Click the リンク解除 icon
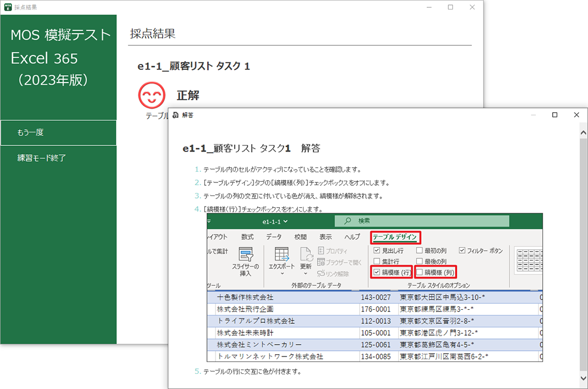Image resolution: width=588 pixels, height=389 pixels. [321, 273]
